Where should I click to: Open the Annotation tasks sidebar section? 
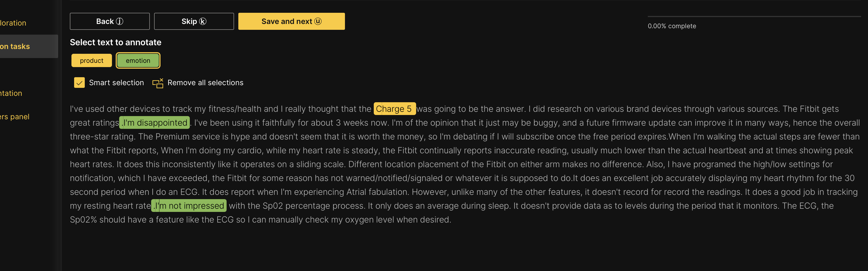click(x=15, y=47)
